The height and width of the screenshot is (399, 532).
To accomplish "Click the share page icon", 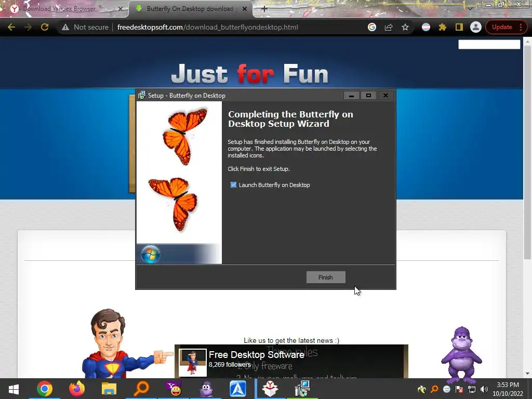I will [389, 27].
